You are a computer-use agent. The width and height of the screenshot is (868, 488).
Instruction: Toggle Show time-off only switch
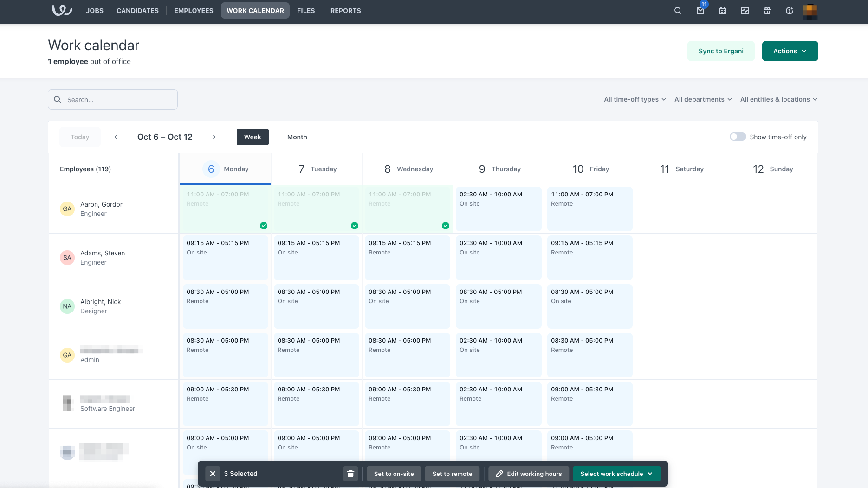pyautogui.click(x=738, y=137)
